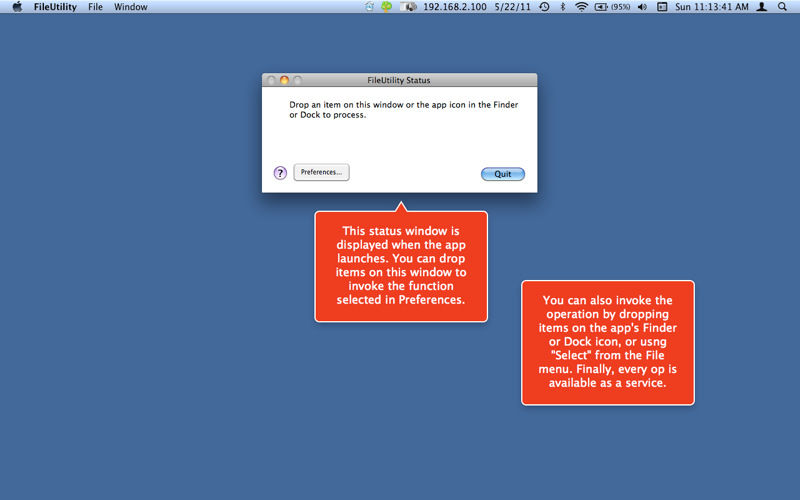Click the 192.168.2.100 IP address item

point(455,7)
